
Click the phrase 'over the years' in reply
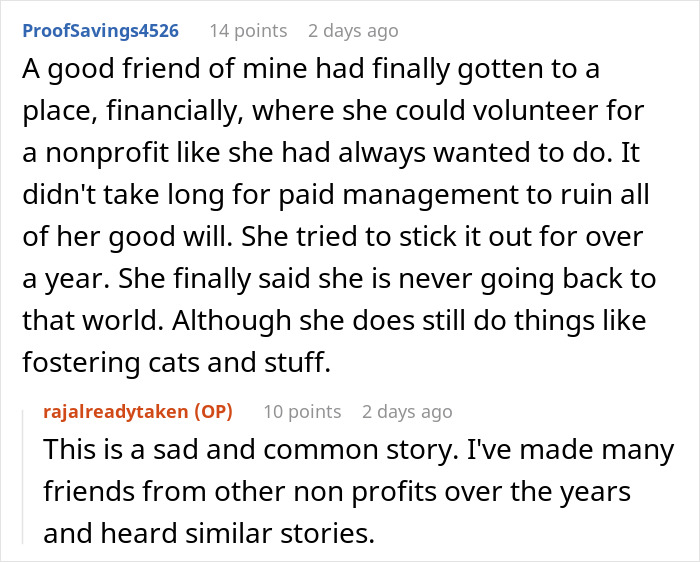[x=569, y=492]
